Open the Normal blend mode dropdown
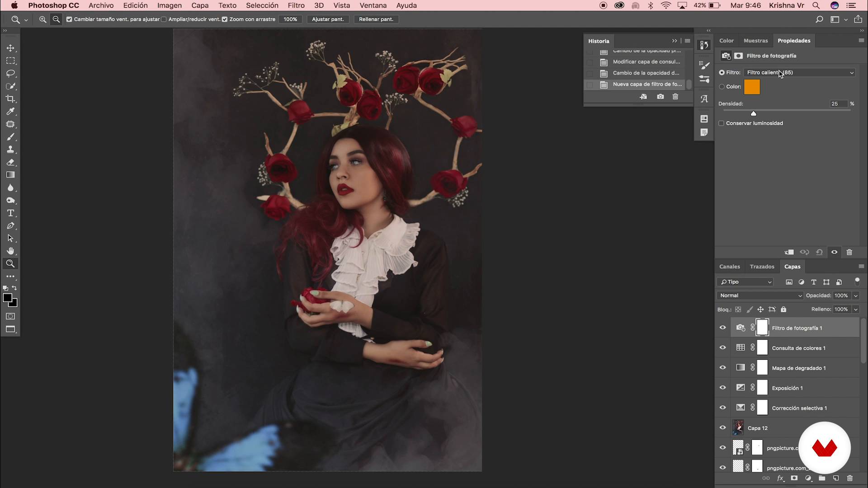 [760, 296]
